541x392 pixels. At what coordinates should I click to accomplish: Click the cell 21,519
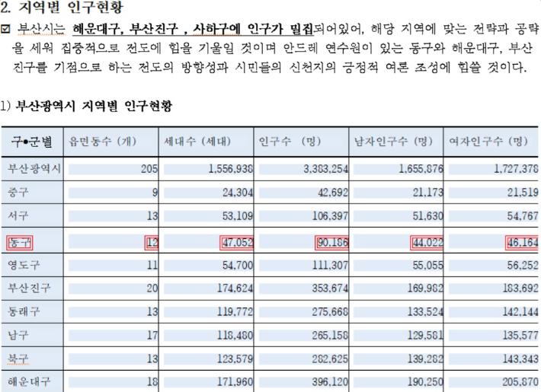(523, 193)
